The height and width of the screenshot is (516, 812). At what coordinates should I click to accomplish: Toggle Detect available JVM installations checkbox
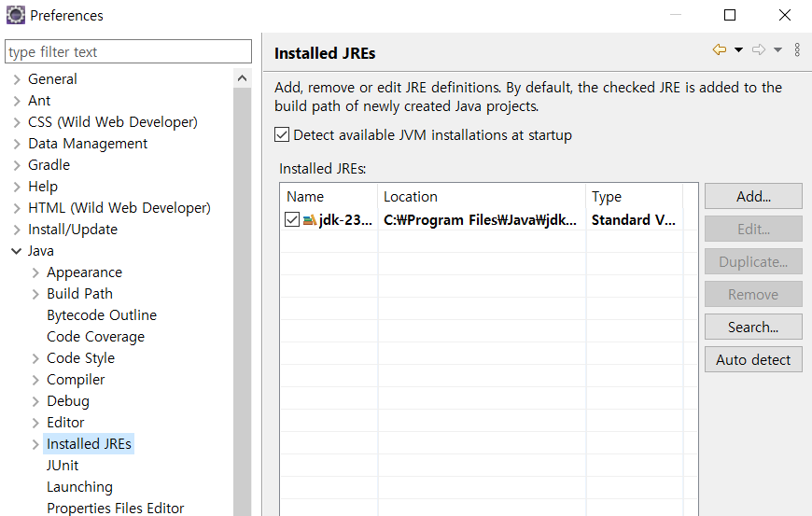[282, 135]
